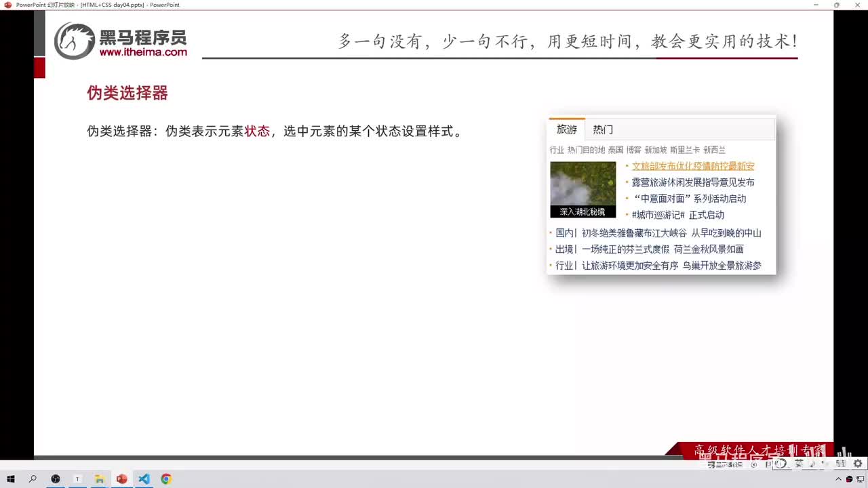Screen dimensions: 868x488
Task: Click 露营旅游休闲发展指导意见发布 headline
Action: pos(693,182)
